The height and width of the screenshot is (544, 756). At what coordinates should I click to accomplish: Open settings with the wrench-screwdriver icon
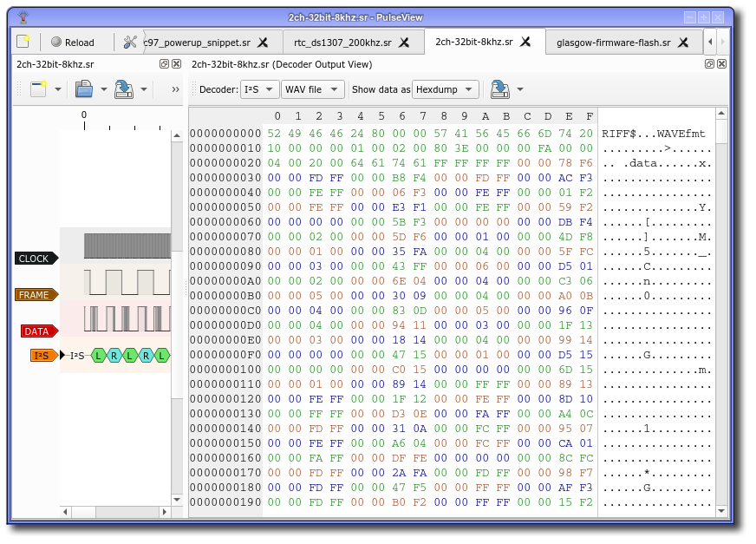pos(130,42)
